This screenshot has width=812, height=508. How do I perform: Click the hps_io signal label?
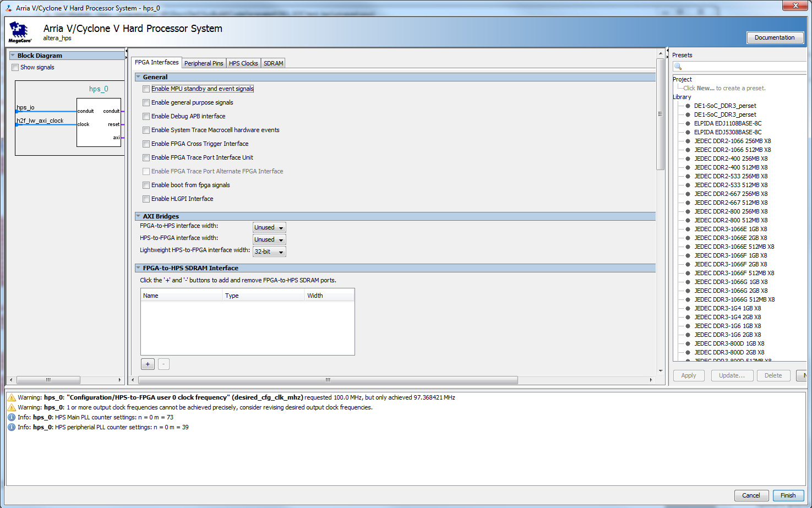pos(25,107)
